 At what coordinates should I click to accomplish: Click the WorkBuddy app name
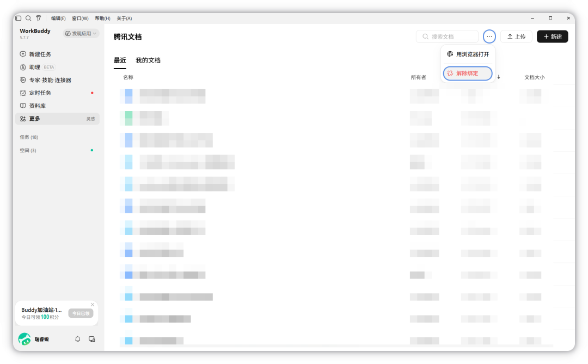pos(35,30)
